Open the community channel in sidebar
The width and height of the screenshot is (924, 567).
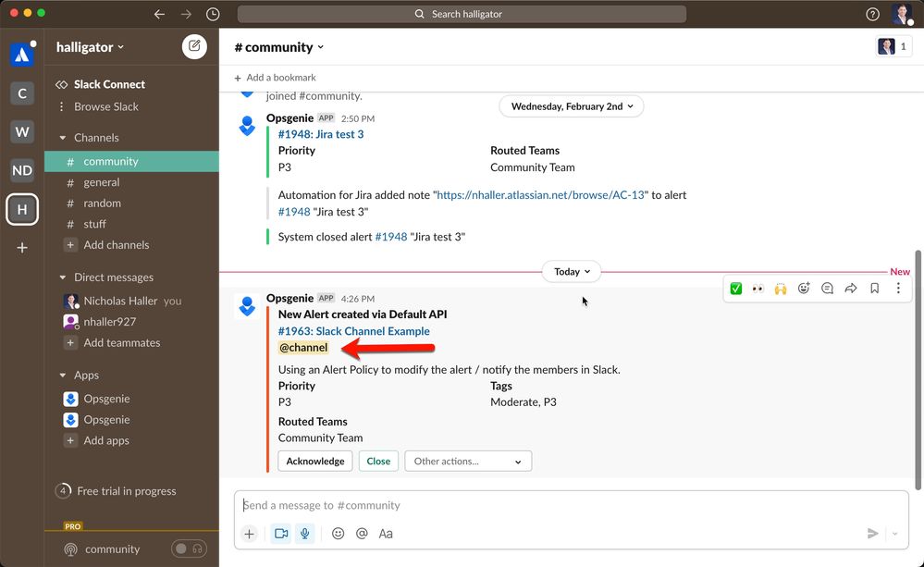pyautogui.click(x=131, y=162)
